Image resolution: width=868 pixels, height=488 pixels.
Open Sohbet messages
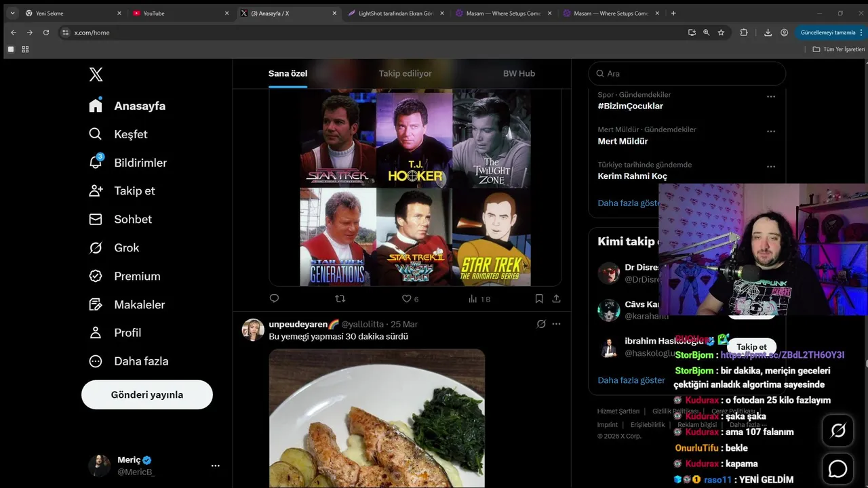click(x=120, y=219)
